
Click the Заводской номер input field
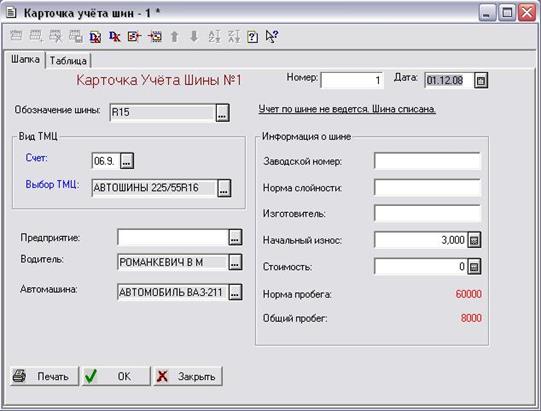tap(427, 161)
